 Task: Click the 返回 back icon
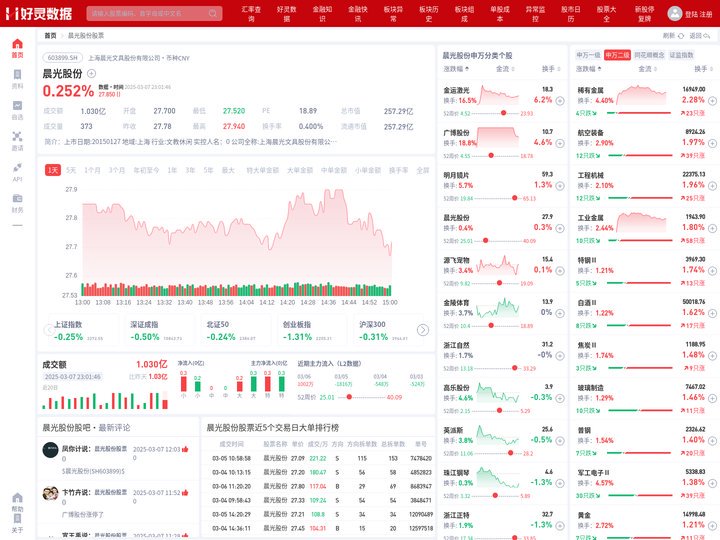(x=707, y=36)
